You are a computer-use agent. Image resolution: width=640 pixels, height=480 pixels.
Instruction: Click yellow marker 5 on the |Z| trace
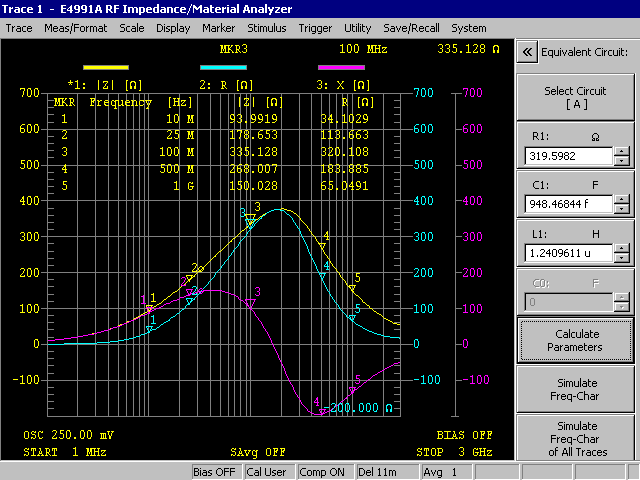(x=352, y=288)
